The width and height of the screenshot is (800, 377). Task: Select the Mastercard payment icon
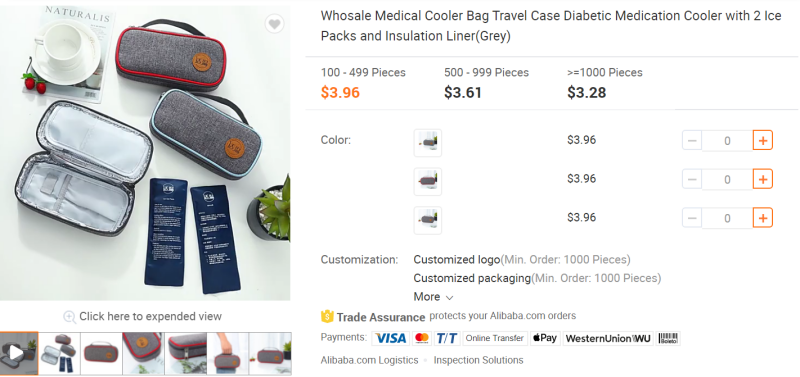(422, 338)
